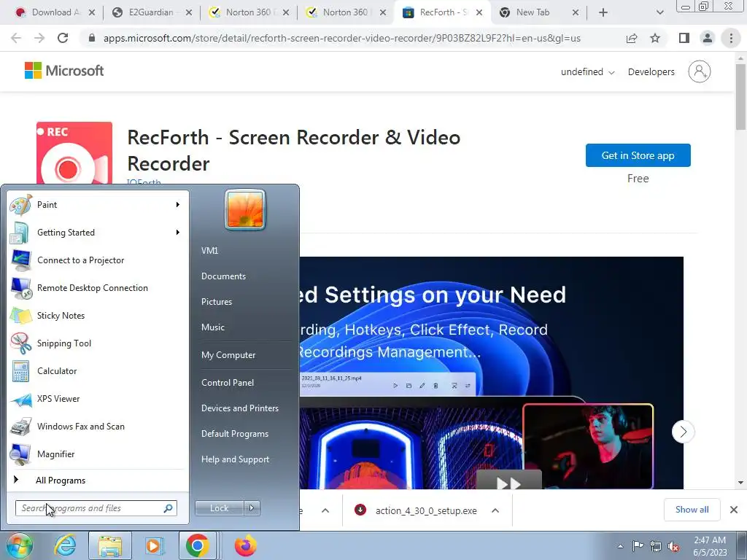Viewport: 747px width, 560px height.
Task: Open My Computer from Start menu
Action: tap(228, 355)
